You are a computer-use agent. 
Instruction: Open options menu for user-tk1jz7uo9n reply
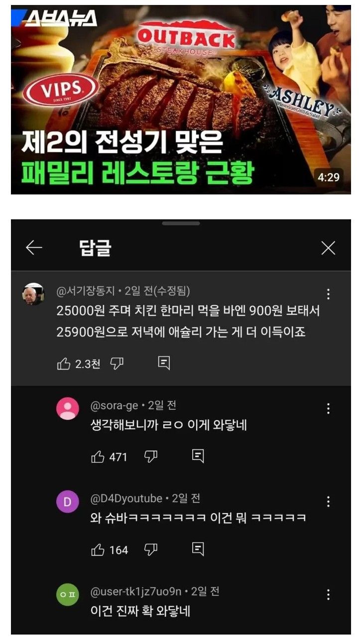(328, 594)
